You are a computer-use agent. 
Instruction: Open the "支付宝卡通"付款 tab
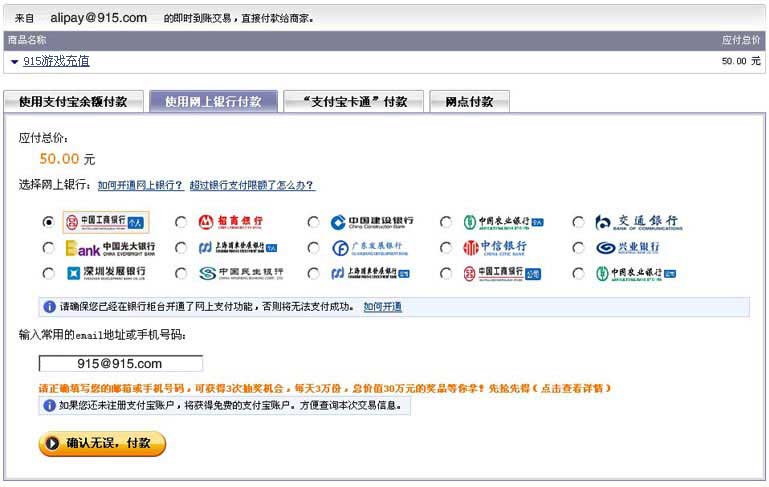coord(354,102)
